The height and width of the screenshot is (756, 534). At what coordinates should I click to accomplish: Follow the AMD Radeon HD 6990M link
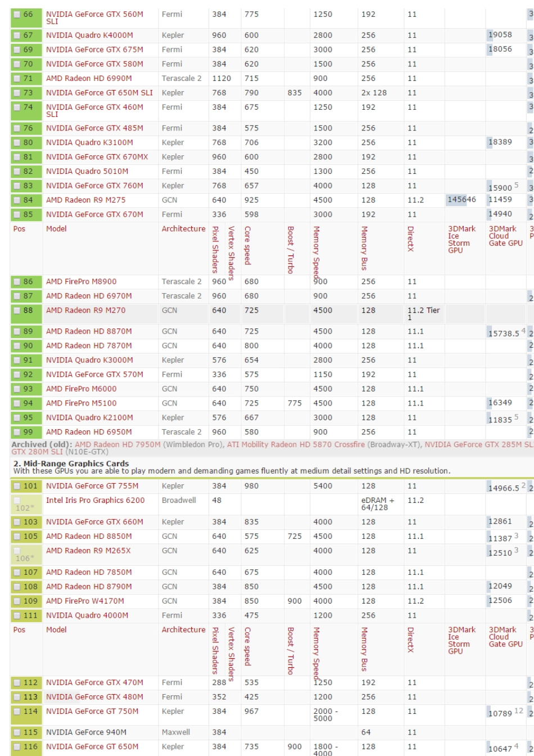click(89, 78)
